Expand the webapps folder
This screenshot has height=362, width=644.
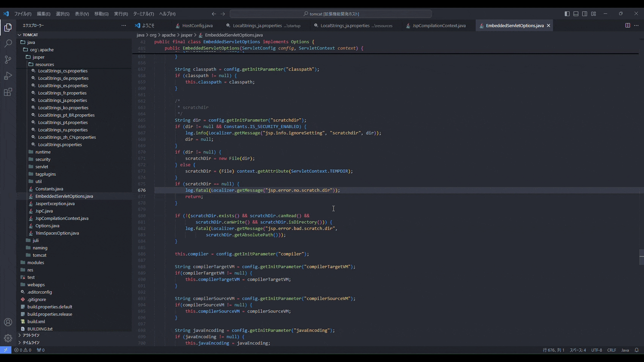tap(36, 284)
